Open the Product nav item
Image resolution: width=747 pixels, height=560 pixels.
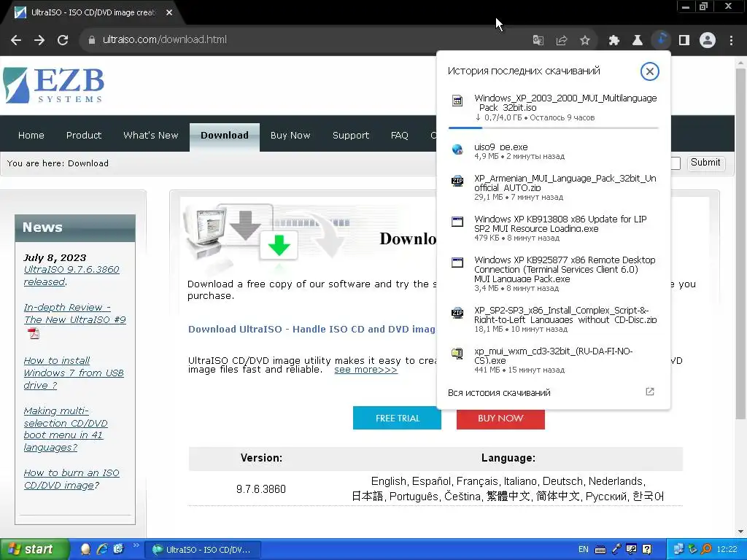tap(84, 135)
